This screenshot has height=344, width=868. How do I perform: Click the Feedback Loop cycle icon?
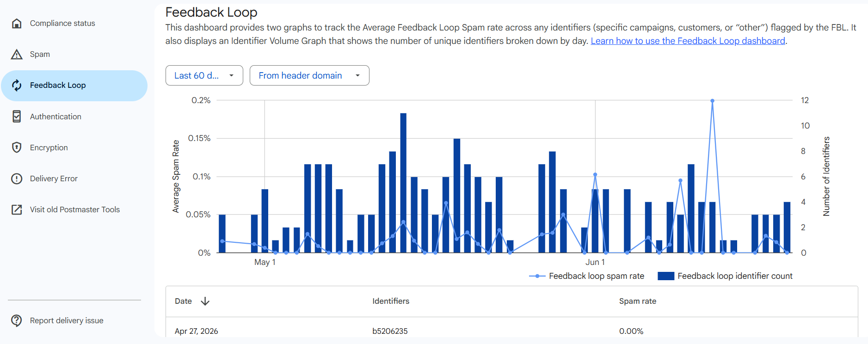point(17,85)
